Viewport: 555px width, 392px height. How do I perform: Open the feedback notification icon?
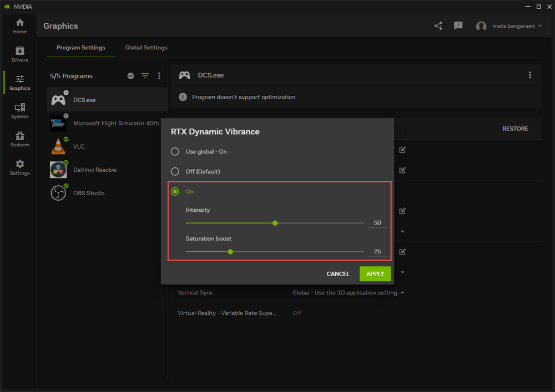458,26
